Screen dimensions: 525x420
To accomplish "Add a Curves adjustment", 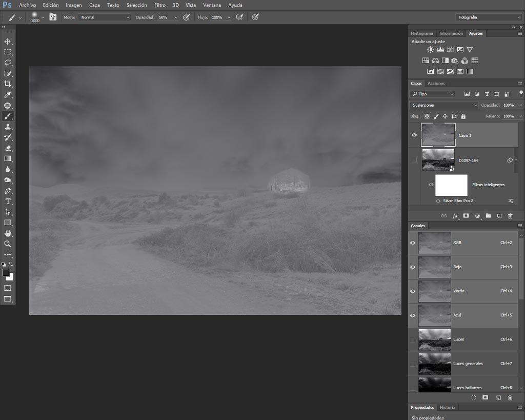I will point(450,50).
